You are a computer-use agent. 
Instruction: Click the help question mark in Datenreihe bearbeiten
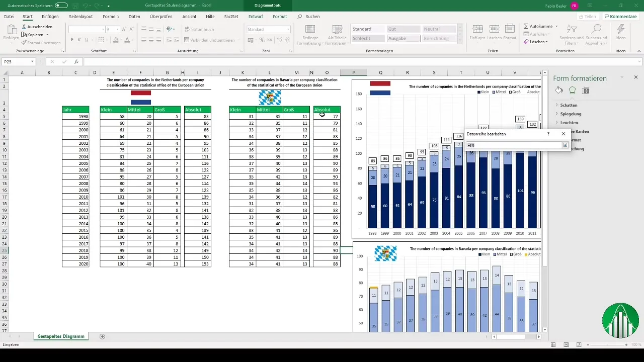[x=548, y=134]
